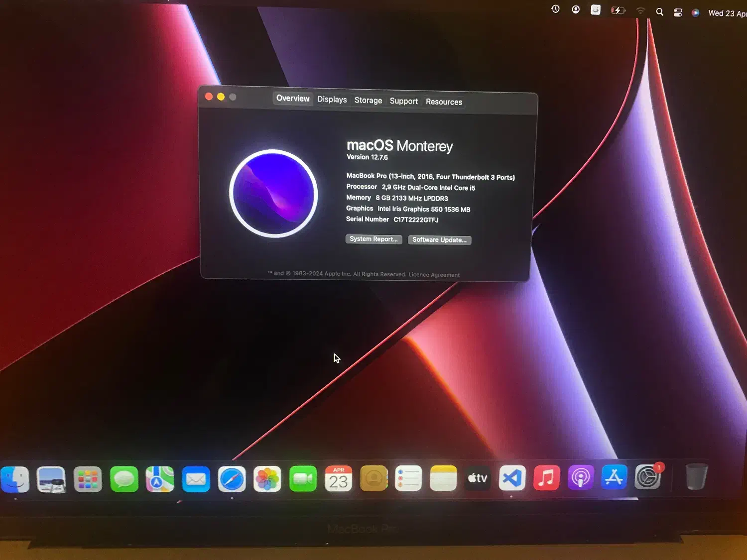Click the user account icon in menu bar
The image size is (747, 560).
(x=576, y=9)
